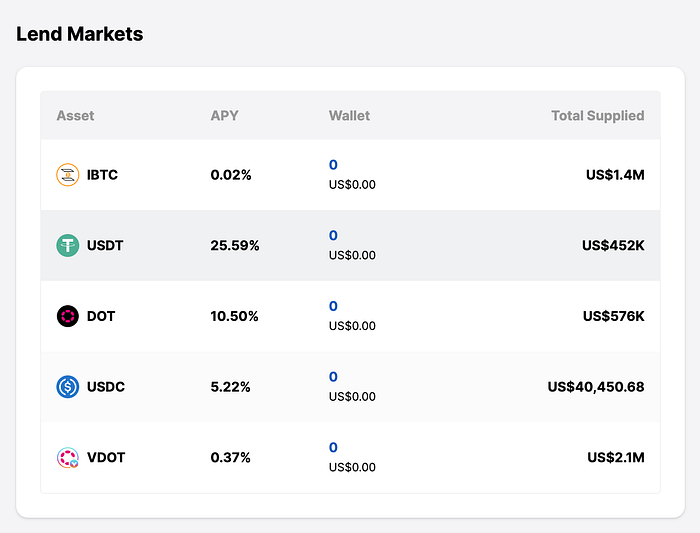This screenshot has width=700, height=533.
Task: Open the VDOT asset label
Action: (x=106, y=458)
